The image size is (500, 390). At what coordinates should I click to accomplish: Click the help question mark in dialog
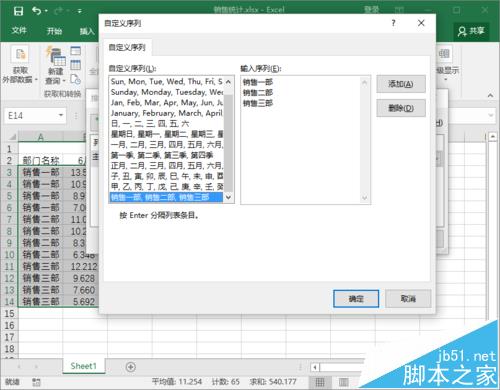pos(393,23)
